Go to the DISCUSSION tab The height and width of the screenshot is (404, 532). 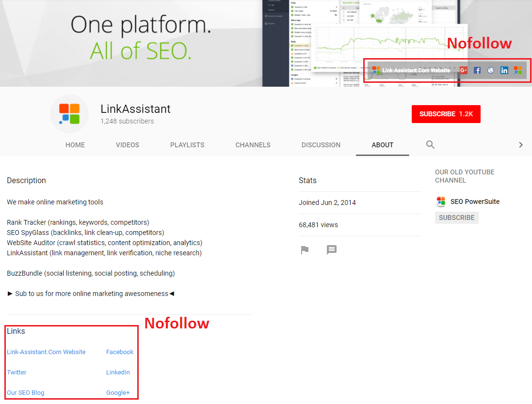321,145
